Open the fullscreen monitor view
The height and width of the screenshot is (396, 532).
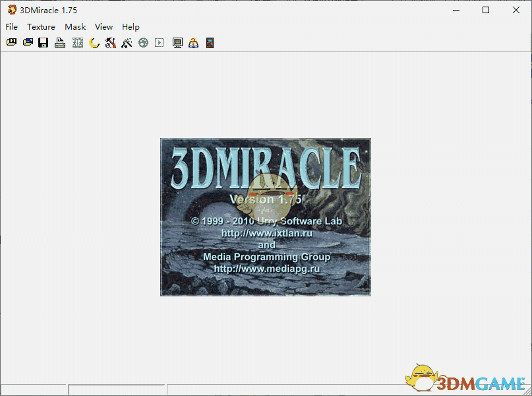coord(177,42)
